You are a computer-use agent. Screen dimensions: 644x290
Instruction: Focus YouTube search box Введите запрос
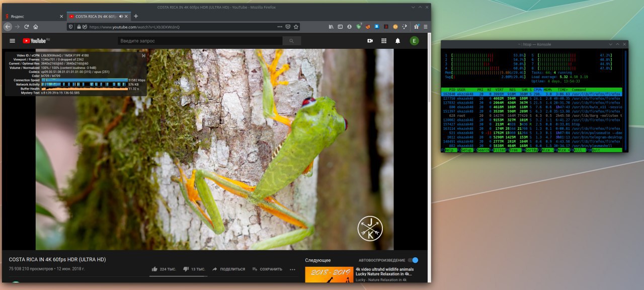click(x=200, y=41)
